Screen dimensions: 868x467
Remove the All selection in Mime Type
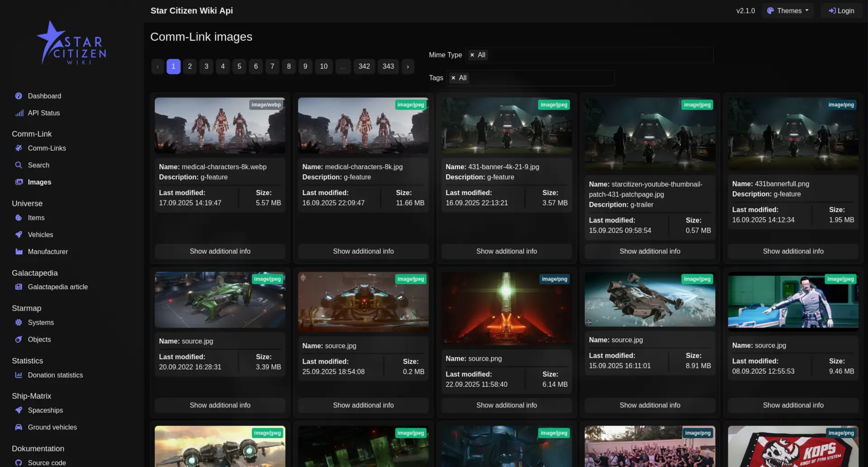point(472,55)
